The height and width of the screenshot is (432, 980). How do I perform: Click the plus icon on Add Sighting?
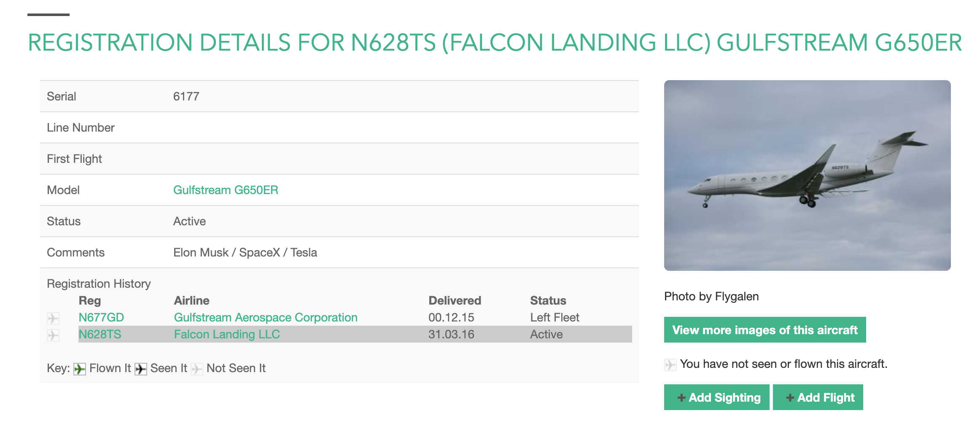682,397
